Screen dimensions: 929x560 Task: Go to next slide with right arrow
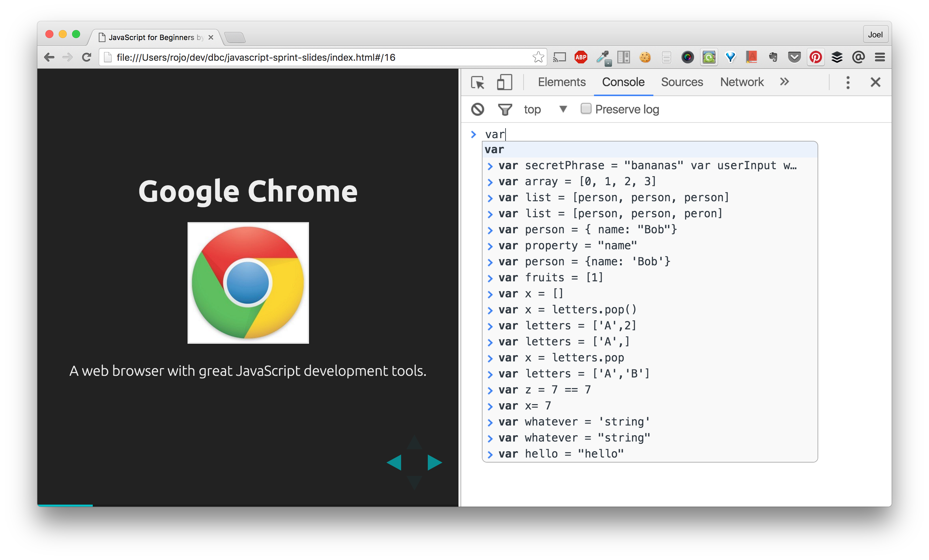pos(434,463)
